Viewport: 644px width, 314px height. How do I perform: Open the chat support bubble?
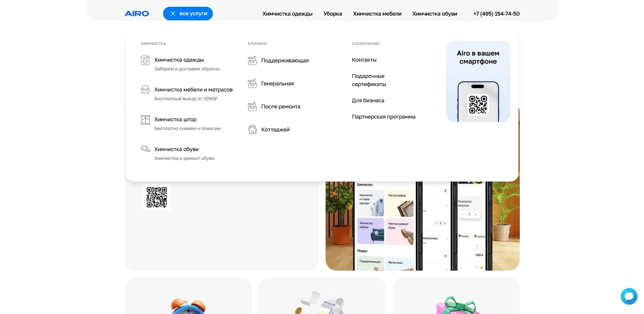(x=629, y=296)
